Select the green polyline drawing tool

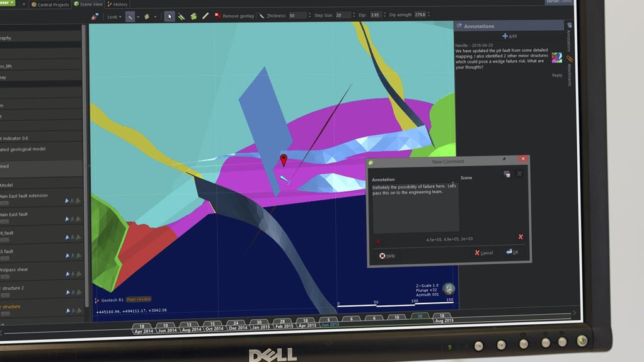click(181, 16)
